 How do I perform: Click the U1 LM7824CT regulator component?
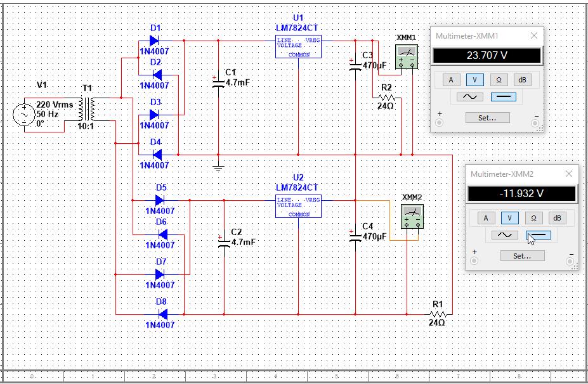(298, 47)
